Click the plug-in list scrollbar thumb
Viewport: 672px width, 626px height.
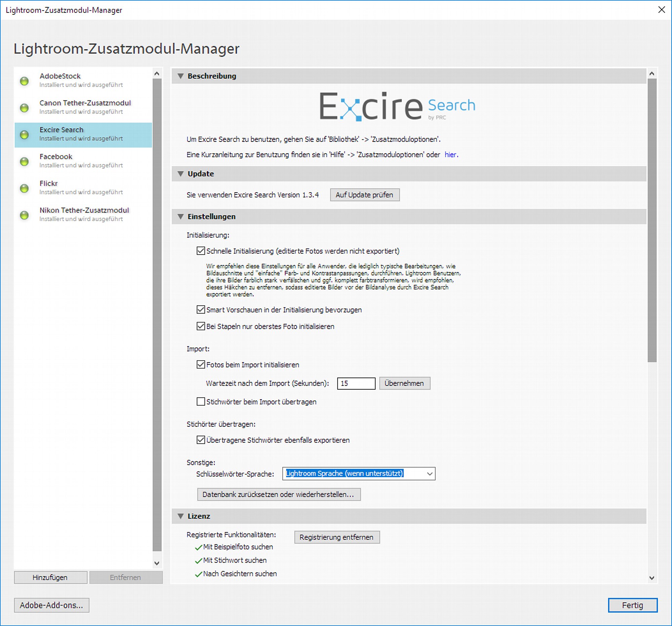click(x=157, y=315)
